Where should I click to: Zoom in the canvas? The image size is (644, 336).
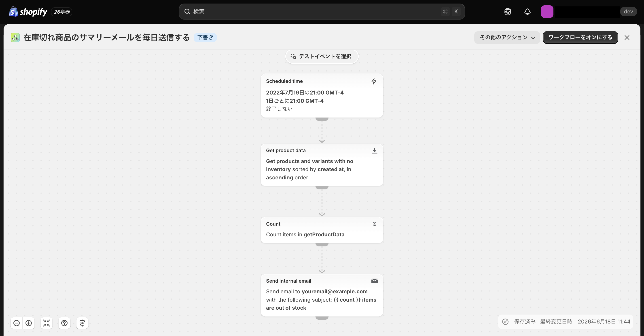coord(29,323)
